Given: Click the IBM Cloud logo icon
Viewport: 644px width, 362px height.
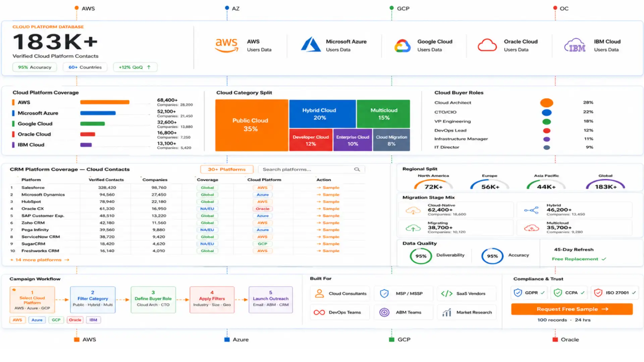Looking at the screenshot, I should (575, 45).
